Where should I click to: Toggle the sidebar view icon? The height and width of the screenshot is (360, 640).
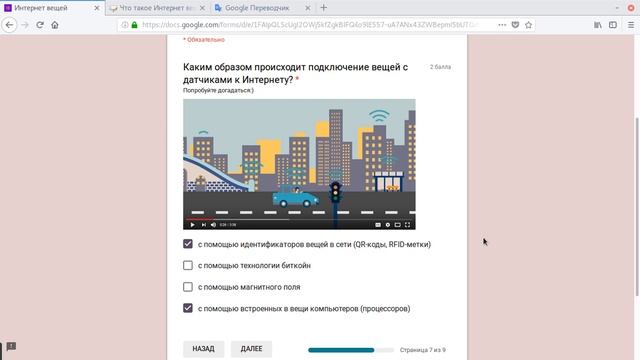[613, 25]
